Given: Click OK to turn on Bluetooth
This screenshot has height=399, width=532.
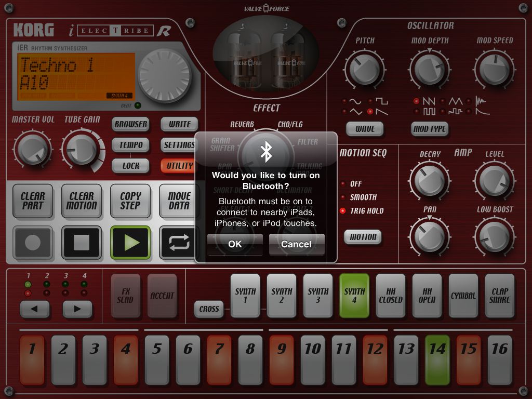Looking at the screenshot, I should 235,244.
